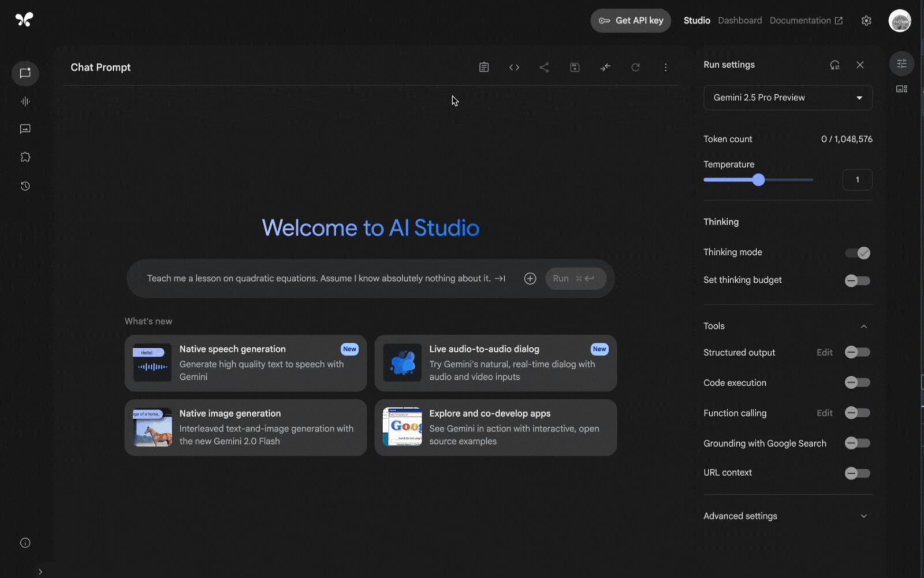Select the Dashboard tab
Image resolution: width=924 pixels, height=578 pixels.
click(740, 21)
